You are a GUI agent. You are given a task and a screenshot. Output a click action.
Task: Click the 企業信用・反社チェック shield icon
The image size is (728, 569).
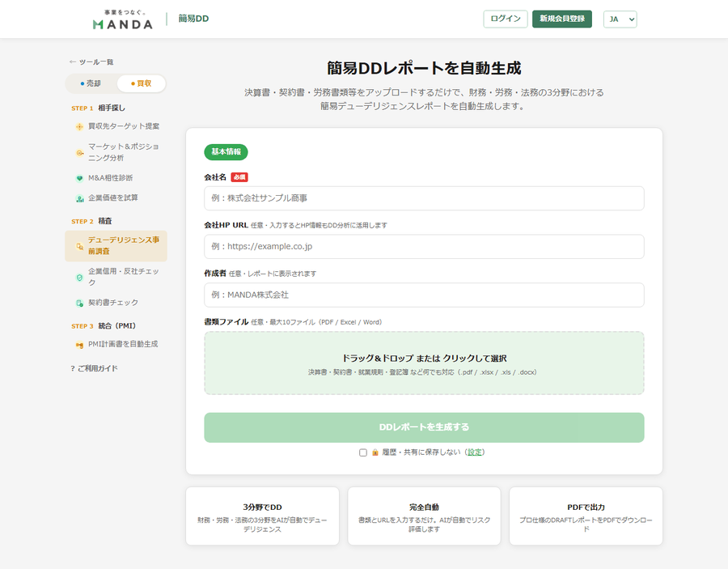point(79,278)
